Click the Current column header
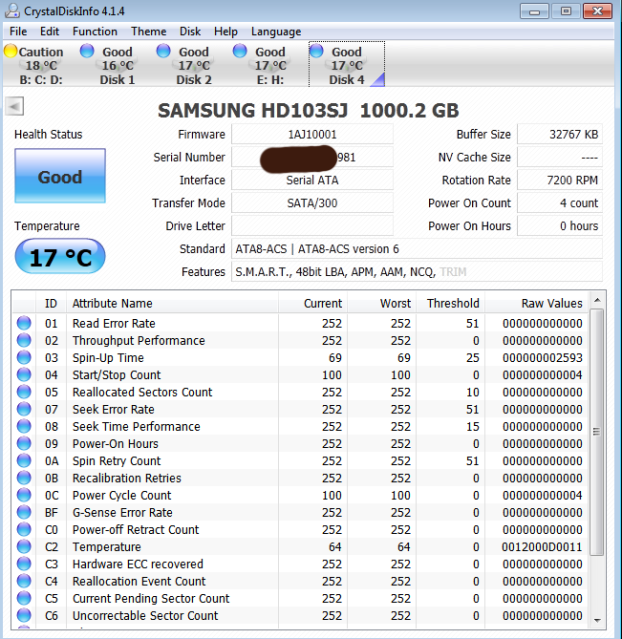This screenshot has width=622, height=639. click(x=313, y=303)
